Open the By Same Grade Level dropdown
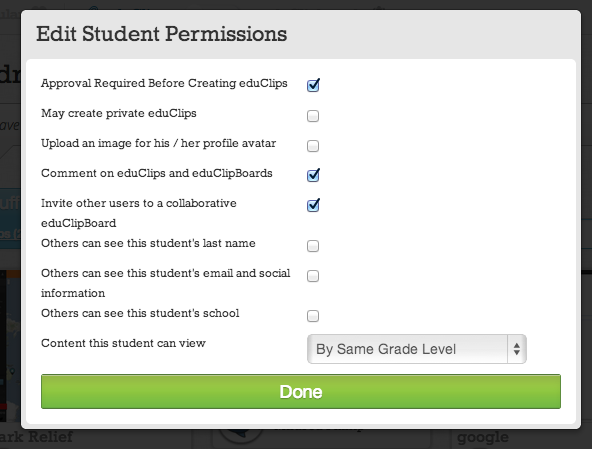 417,349
